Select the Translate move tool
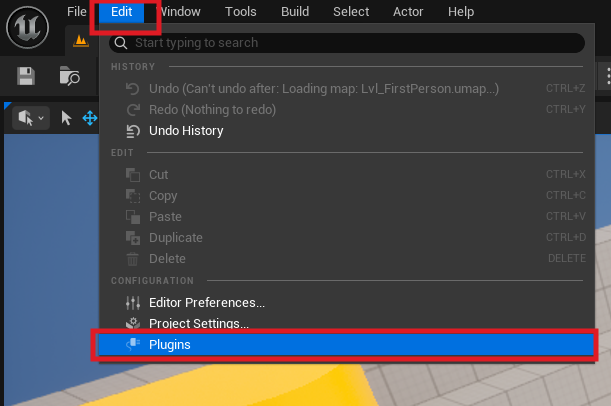 pyautogui.click(x=89, y=118)
